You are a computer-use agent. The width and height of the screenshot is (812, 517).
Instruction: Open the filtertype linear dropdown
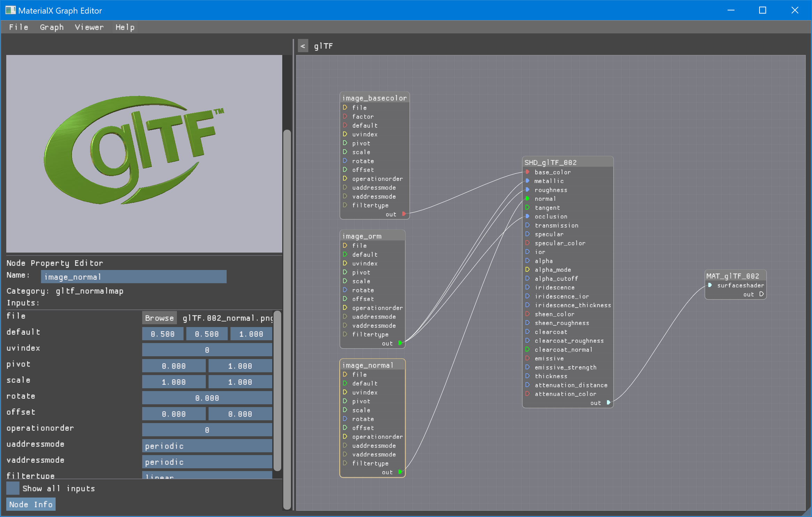click(207, 475)
